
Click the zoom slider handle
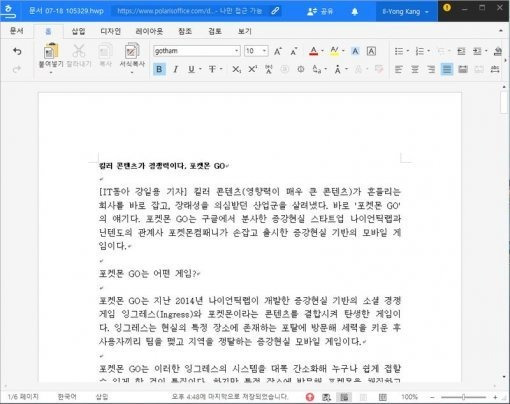tap(463, 397)
